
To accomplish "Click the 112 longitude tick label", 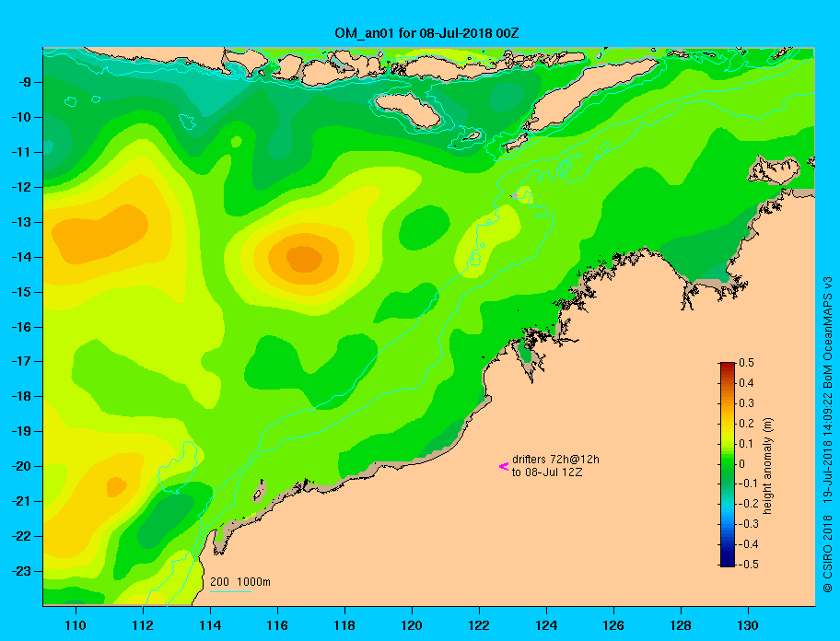I will coord(143,625).
